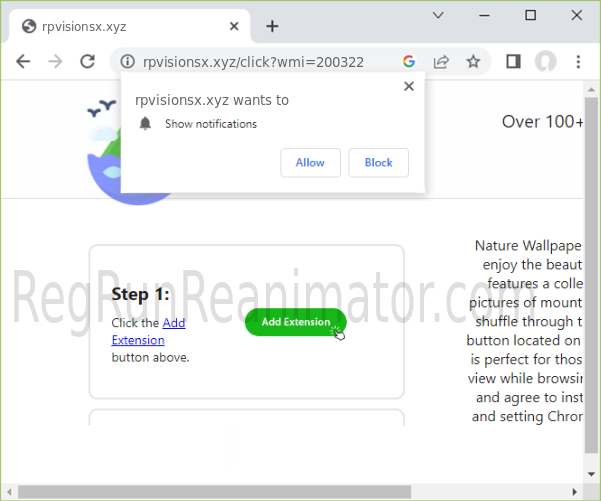Toggle the browser side panel
Viewport: 601px width, 501px height.
pyautogui.click(x=513, y=61)
